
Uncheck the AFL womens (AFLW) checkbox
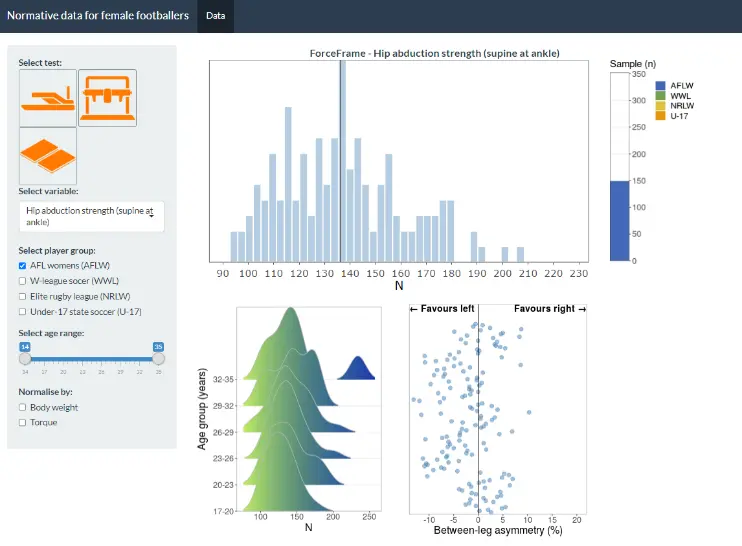(23, 265)
